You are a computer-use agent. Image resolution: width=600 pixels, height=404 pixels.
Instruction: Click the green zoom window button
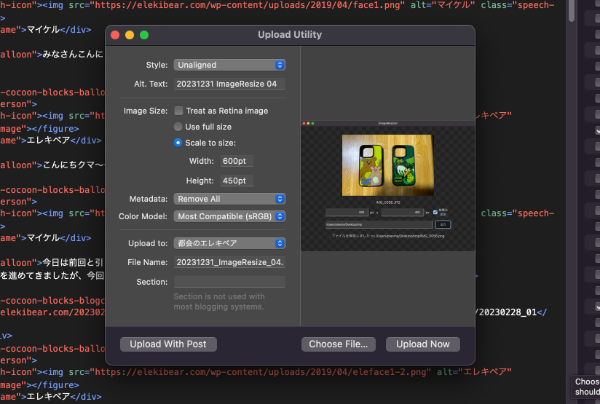click(145, 35)
